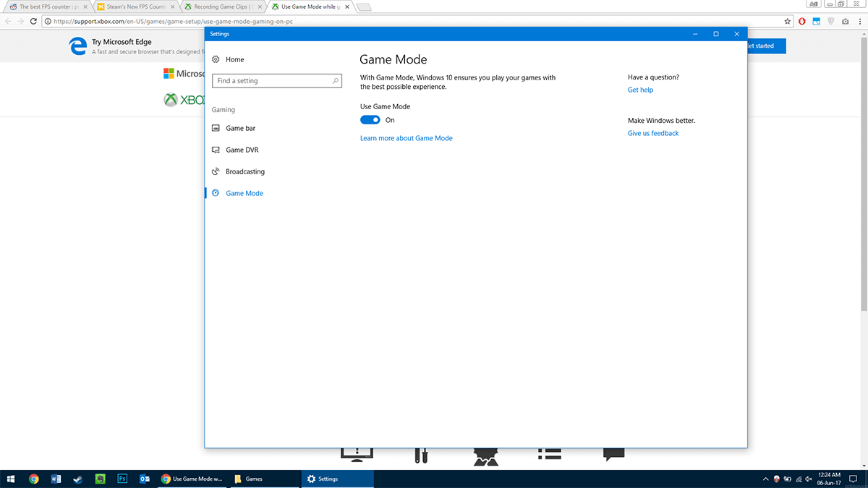Click the search magnifier icon in Settings
Image resolution: width=868 pixels, height=488 pixels.
point(336,81)
